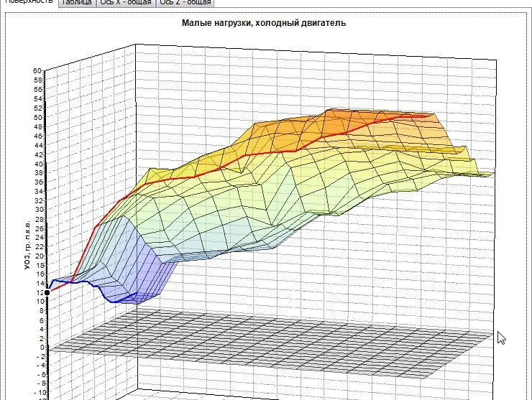Go to the Ось Z - общая tab
Screen dimensions: 532x400
[x=185, y=3]
